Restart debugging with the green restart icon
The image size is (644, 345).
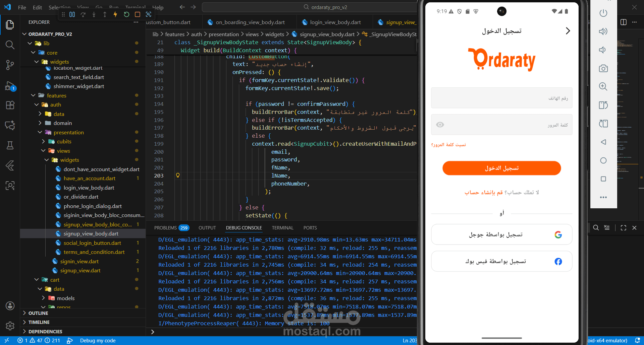click(x=126, y=14)
